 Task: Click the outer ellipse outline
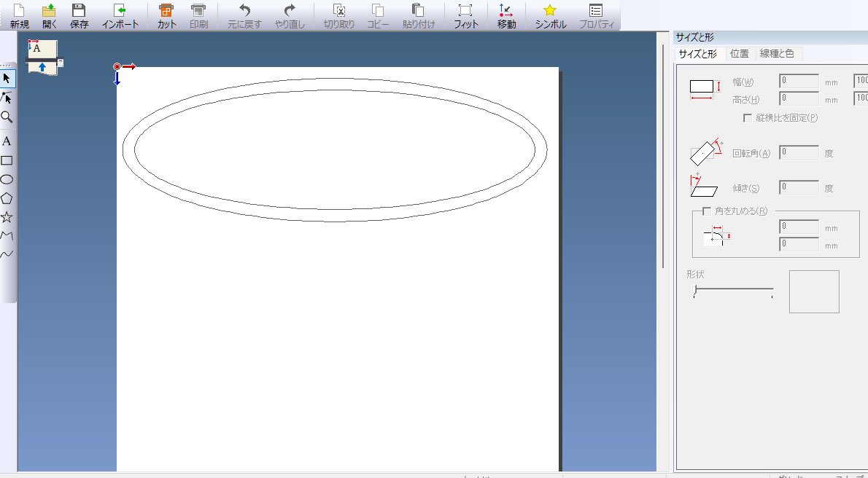pyautogui.click(x=335, y=79)
